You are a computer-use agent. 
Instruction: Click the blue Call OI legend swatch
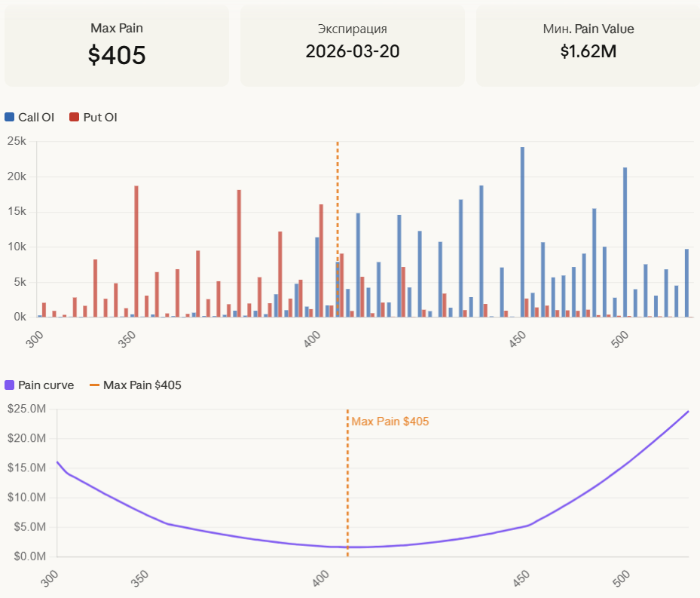[x=10, y=117]
